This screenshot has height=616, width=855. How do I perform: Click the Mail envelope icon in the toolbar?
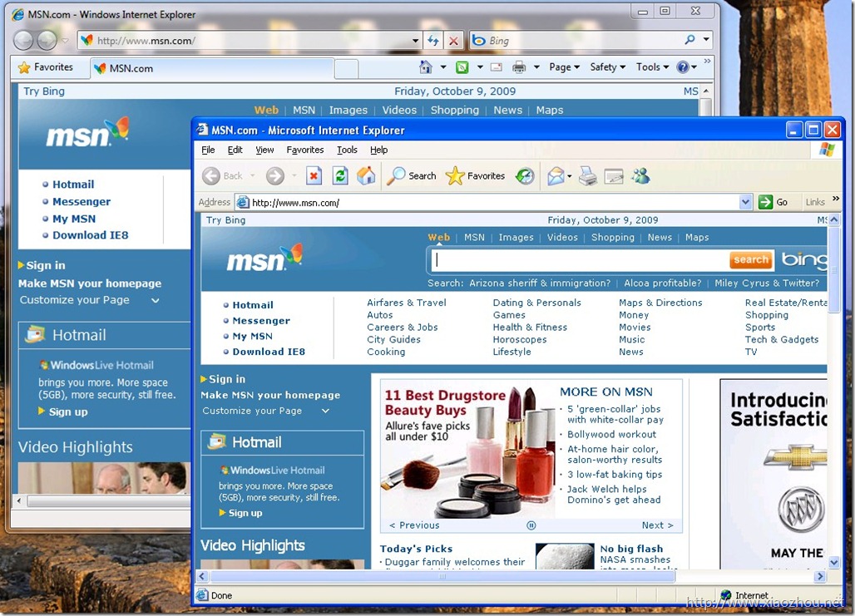pos(556,176)
